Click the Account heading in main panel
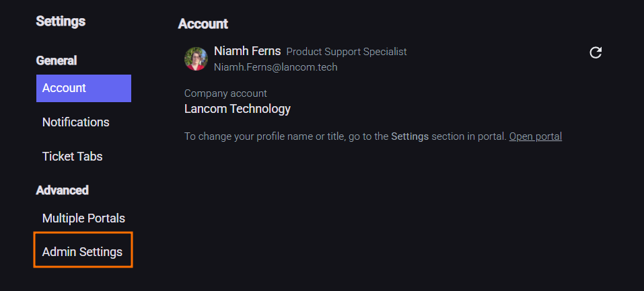Image resolution: width=644 pixels, height=291 pixels. pos(203,24)
